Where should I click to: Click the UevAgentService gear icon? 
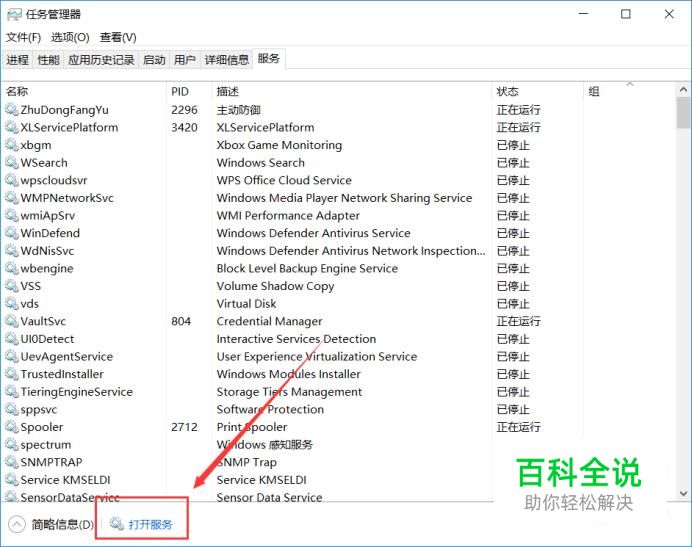[11, 356]
